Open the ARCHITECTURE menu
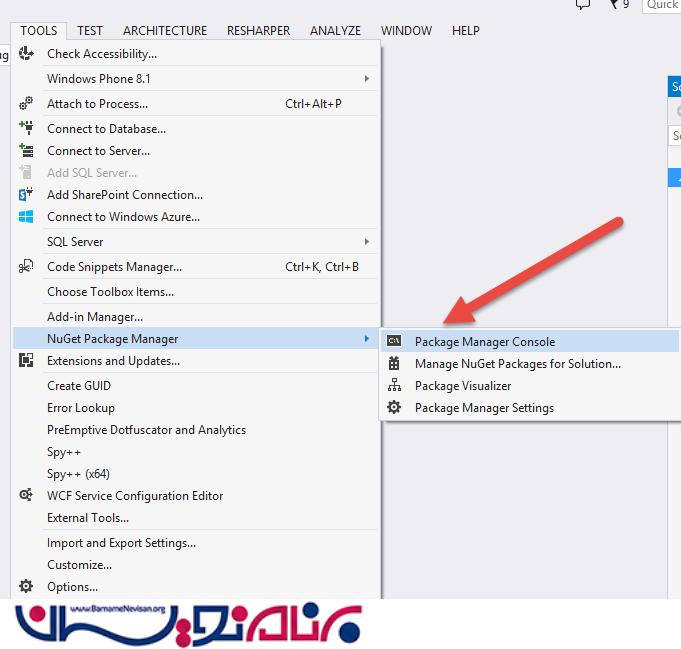 165,30
